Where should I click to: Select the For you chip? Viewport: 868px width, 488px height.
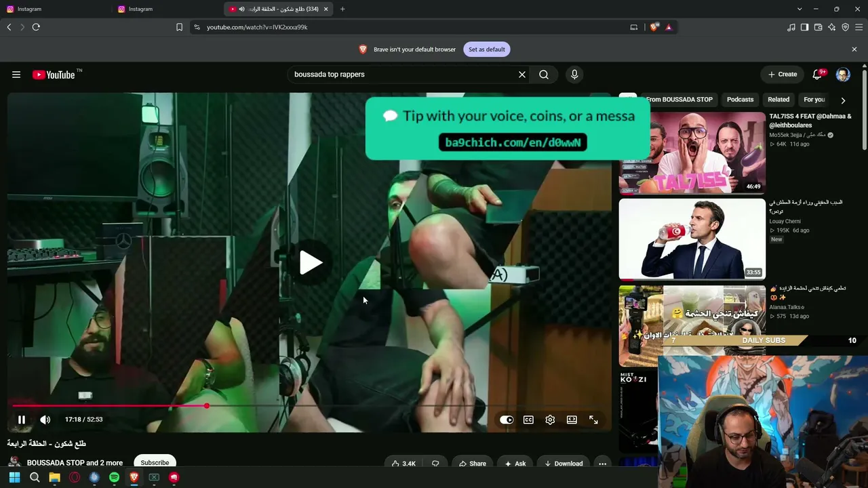pyautogui.click(x=814, y=100)
